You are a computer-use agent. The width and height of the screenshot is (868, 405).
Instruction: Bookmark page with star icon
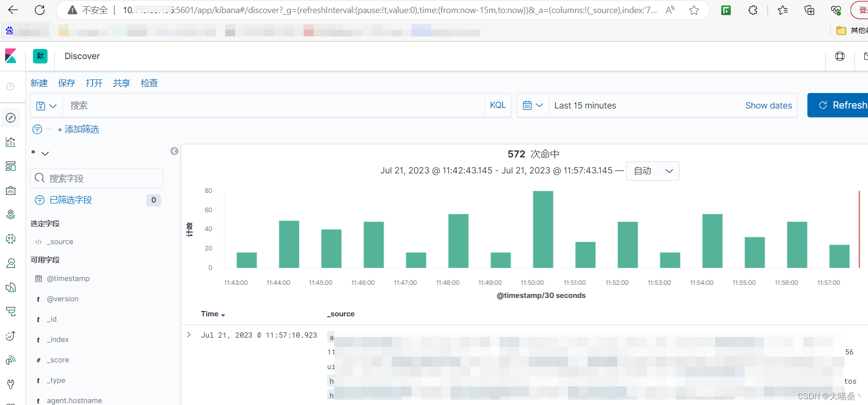tap(694, 10)
